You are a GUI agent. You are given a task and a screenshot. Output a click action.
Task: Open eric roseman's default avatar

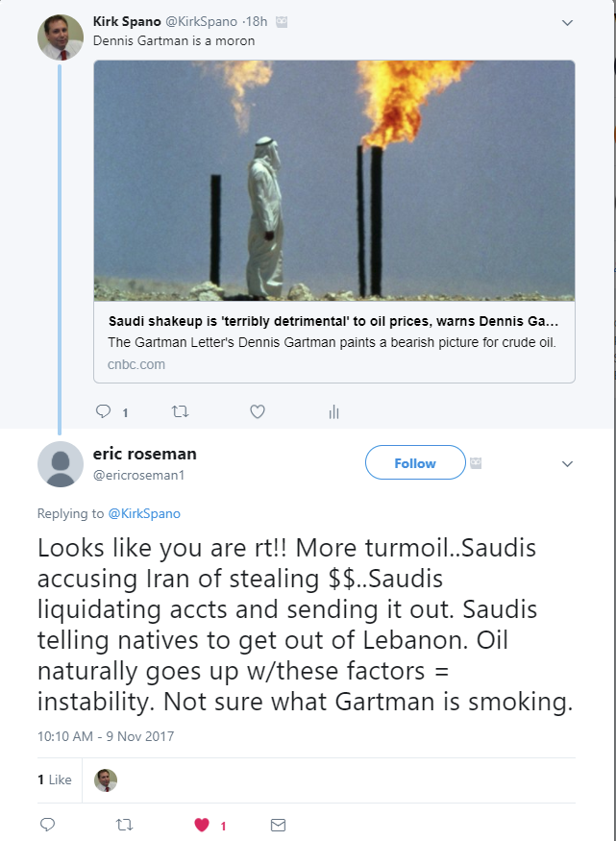(61, 464)
